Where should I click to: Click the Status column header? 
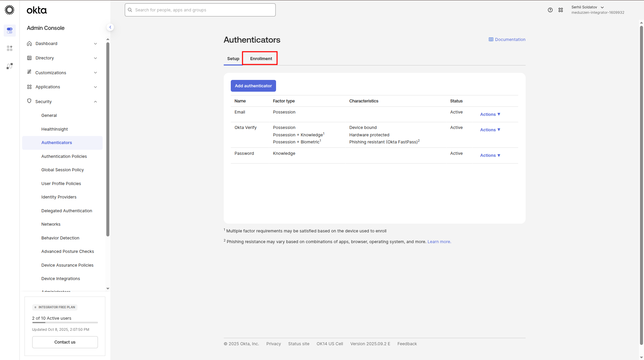pos(456,101)
